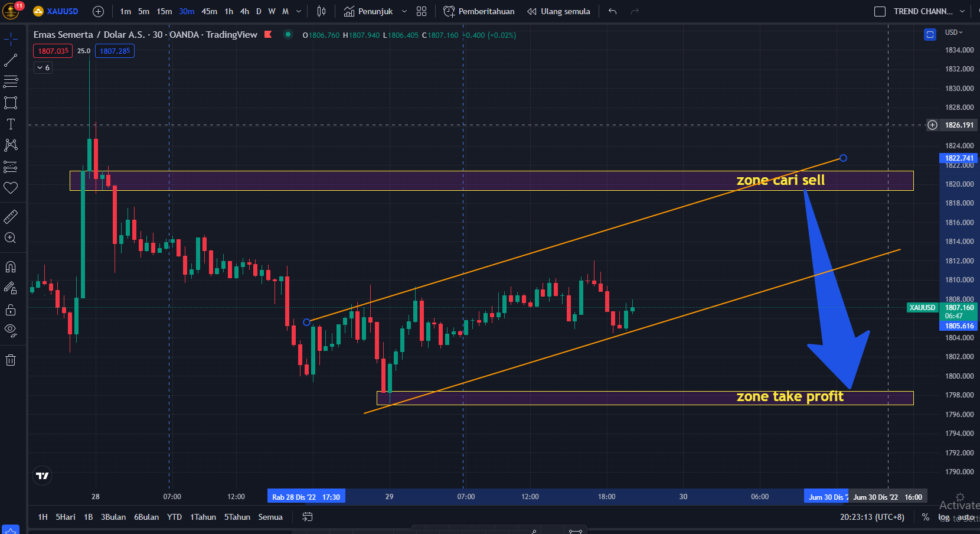Click the go to date icon
The width and height of the screenshot is (980, 534).
(307, 517)
